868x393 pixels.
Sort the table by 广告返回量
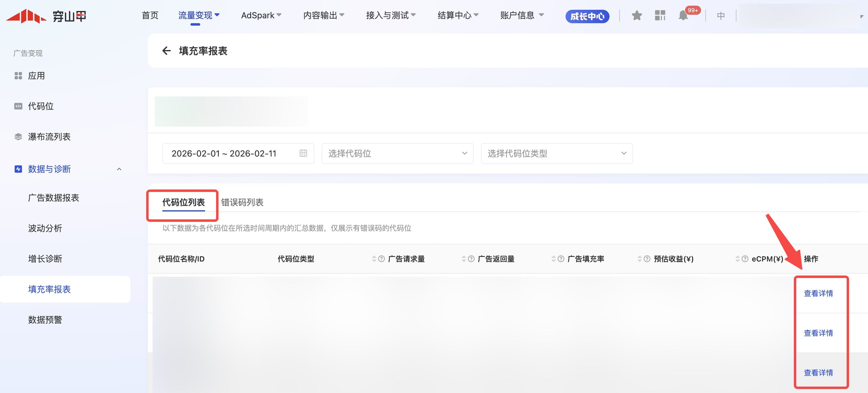point(464,259)
